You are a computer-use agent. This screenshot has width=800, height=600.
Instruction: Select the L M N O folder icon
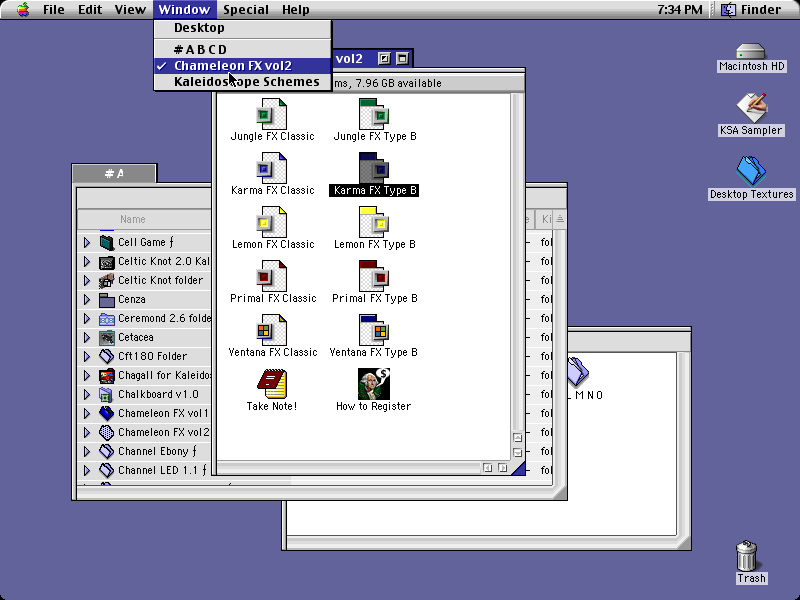(x=578, y=371)
